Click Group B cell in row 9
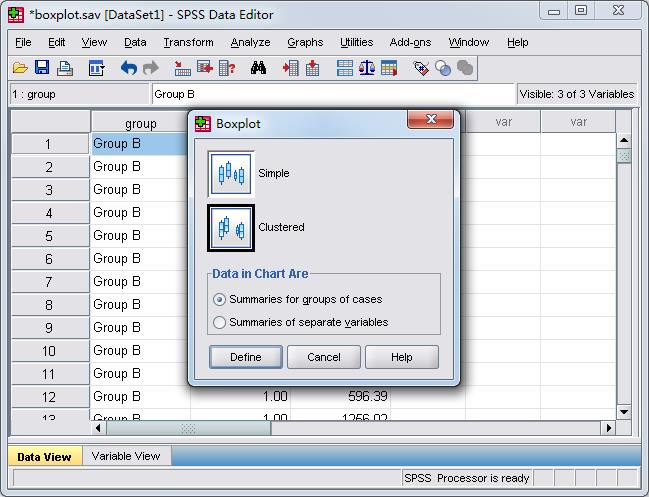The height and width of the screenshot is (497, 649). click(141, 328)
